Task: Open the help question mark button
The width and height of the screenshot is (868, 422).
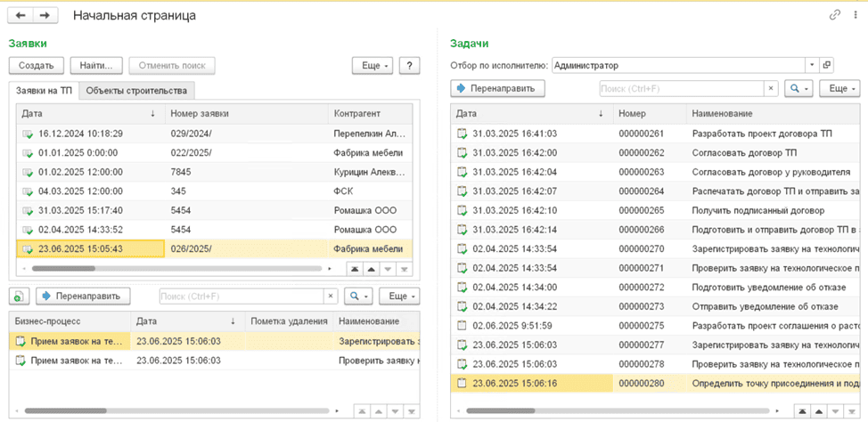Action: pyautogui.click(x=409, y=66)
